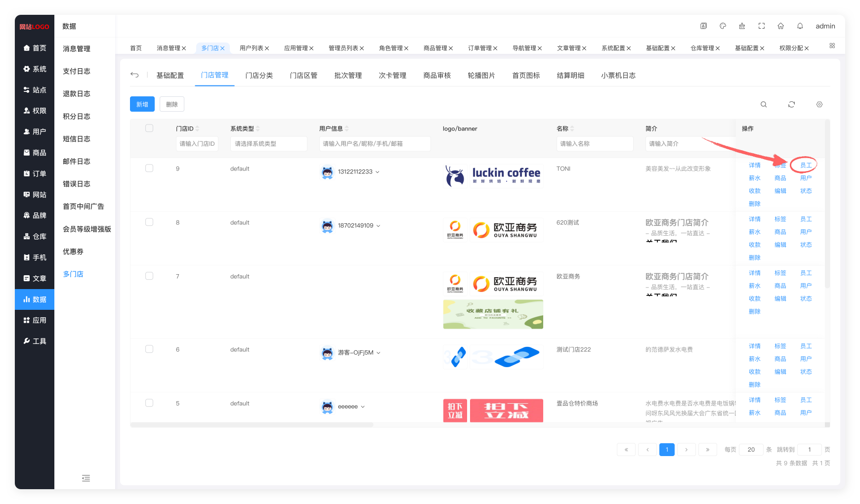Viewport: 860px width, 504px height.
Task: Open the table search magnifier icon
Action: (x=764, y=104)
